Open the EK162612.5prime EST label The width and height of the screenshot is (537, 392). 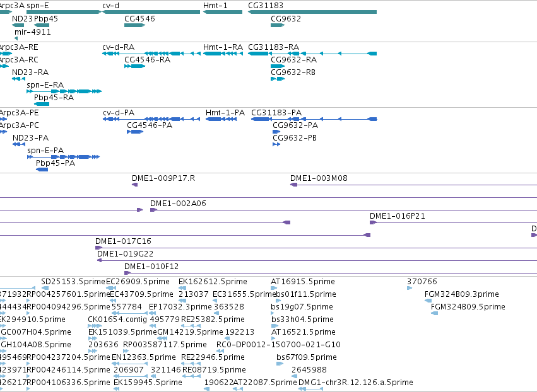pos(213,282)
